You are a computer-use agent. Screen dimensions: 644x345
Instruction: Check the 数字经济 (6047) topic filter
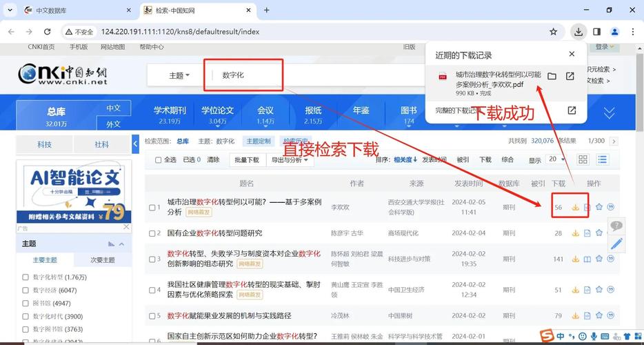[x=26, y=290]
